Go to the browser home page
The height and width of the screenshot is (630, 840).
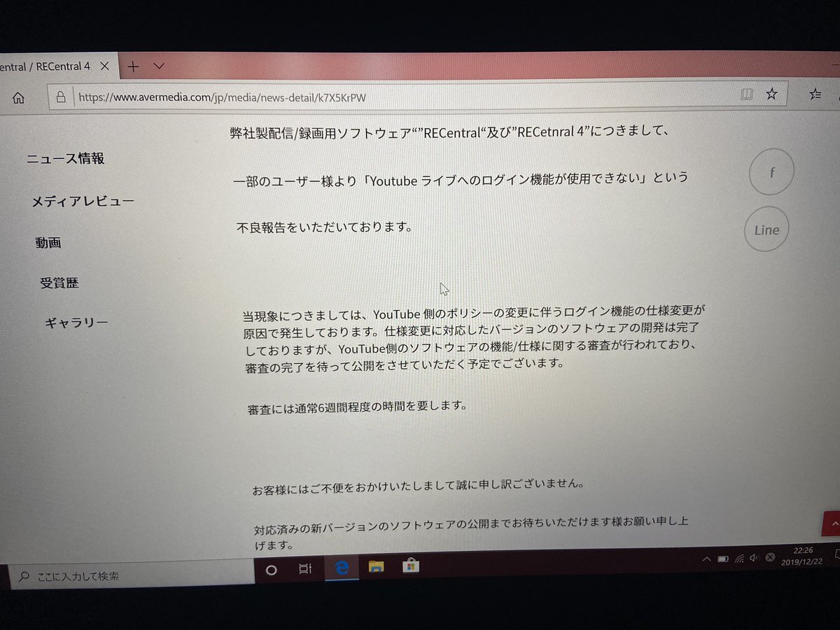[19, 98]
